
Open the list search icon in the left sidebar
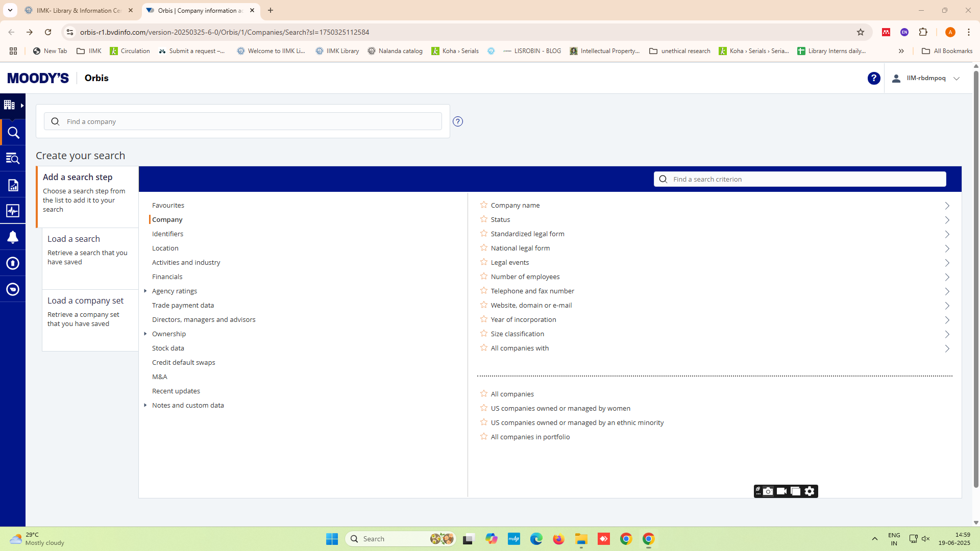click(x=13, y=159)
